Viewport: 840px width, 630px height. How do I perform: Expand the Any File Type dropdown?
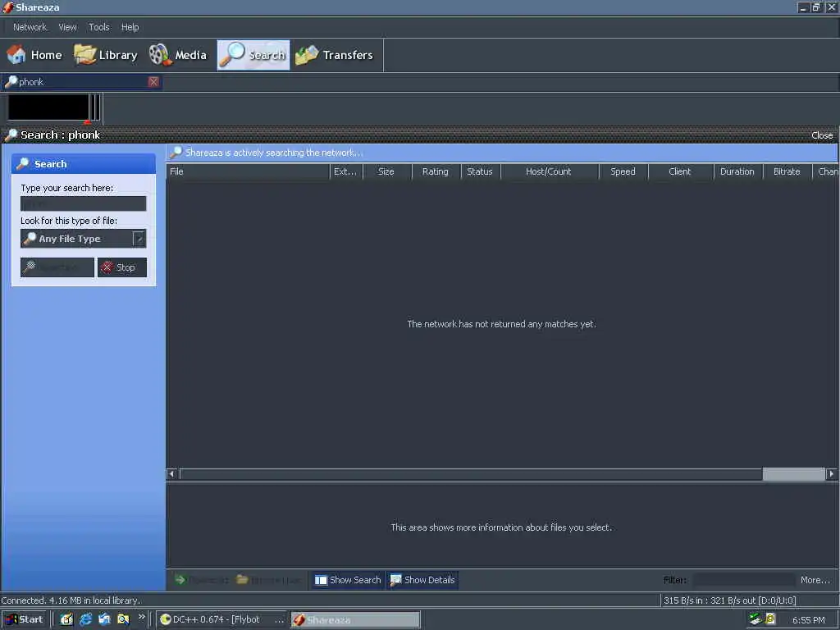tap(139, 239)
